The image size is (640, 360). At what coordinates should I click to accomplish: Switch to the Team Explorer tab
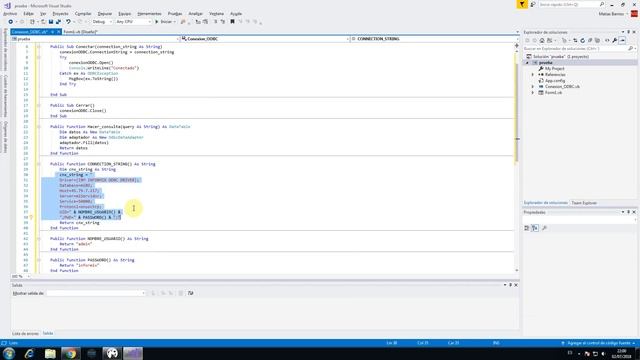(x=584, y=203)
